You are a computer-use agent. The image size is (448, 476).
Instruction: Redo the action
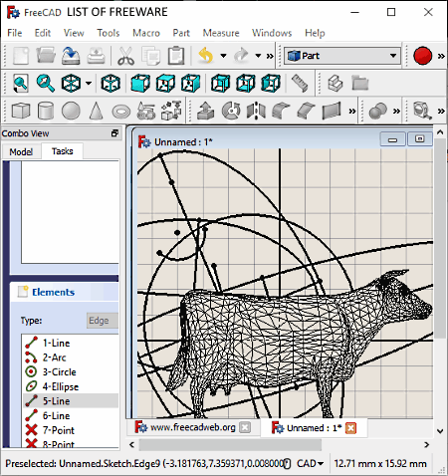pos(241,56)
